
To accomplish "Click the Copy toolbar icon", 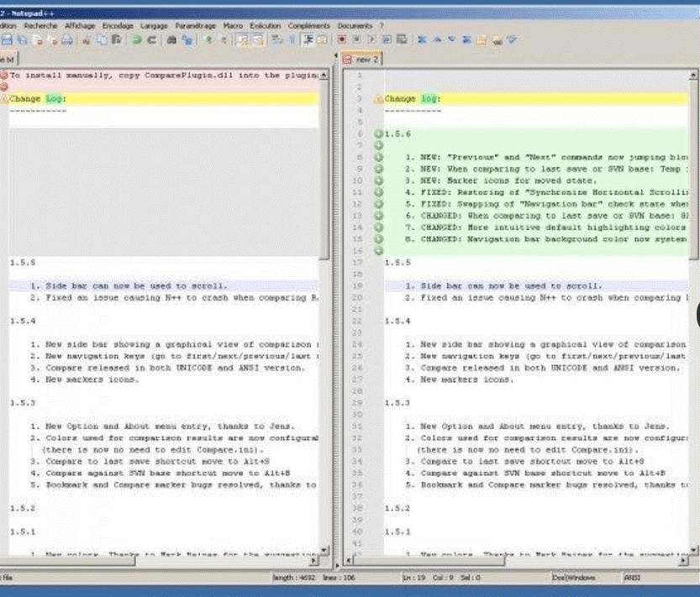I will tap(103, 40).
